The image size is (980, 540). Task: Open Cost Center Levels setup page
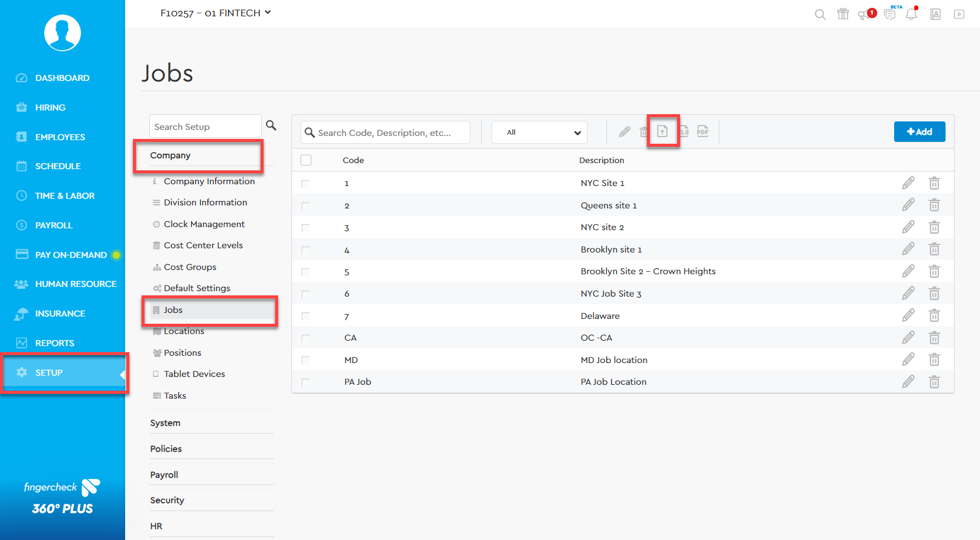point(203,245)
